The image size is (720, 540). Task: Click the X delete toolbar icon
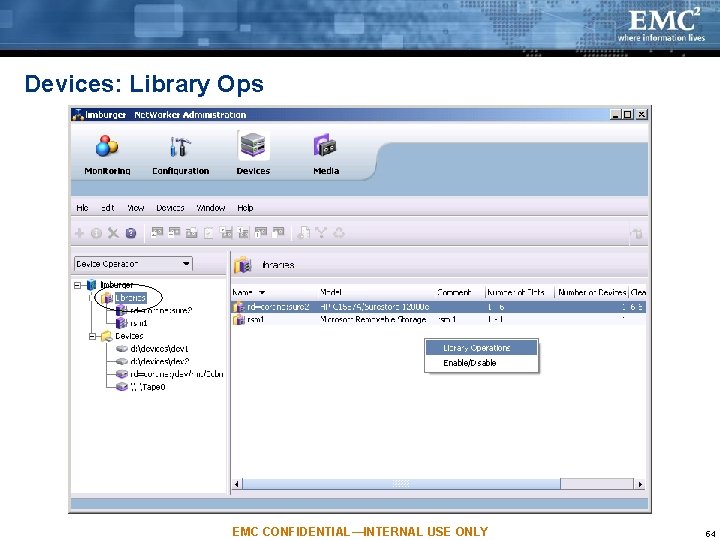tap(113, 233)
